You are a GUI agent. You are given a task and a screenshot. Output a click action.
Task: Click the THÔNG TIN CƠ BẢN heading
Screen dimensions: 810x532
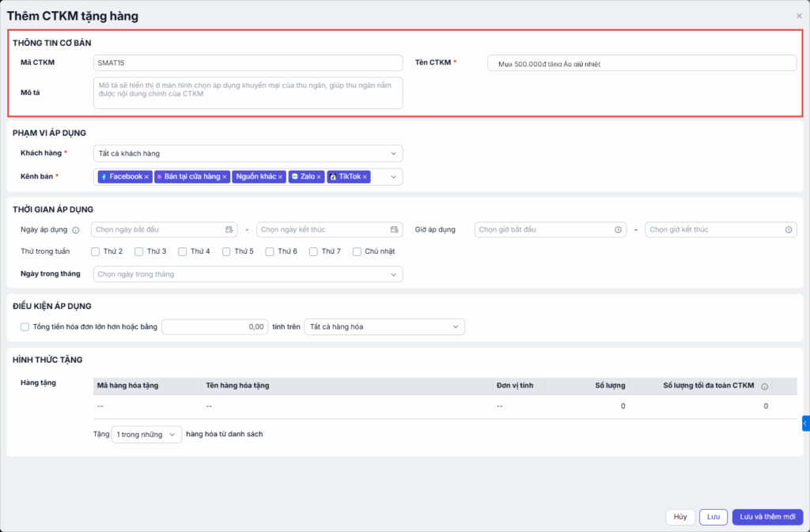coord(51,43)
